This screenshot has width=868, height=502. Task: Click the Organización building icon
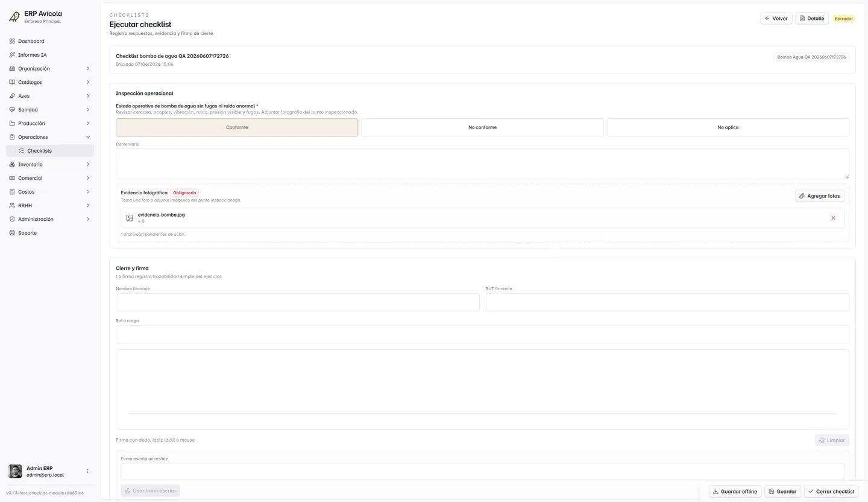point(12,69)
